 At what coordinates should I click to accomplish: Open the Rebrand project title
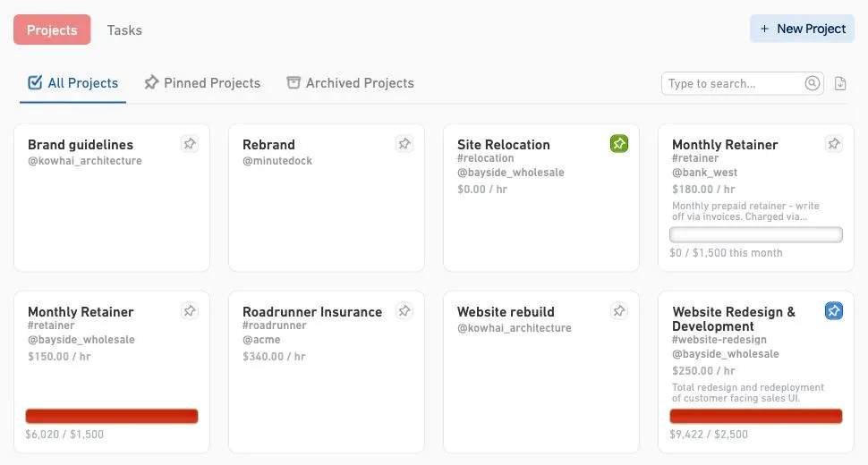click(x=268, y=145)
